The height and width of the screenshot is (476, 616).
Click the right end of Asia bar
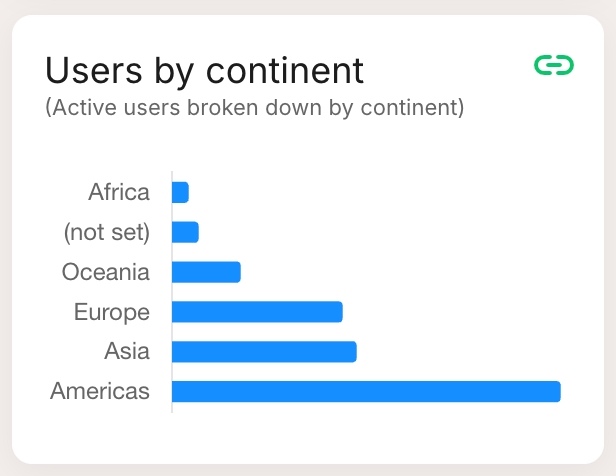[x=354, y=352]
